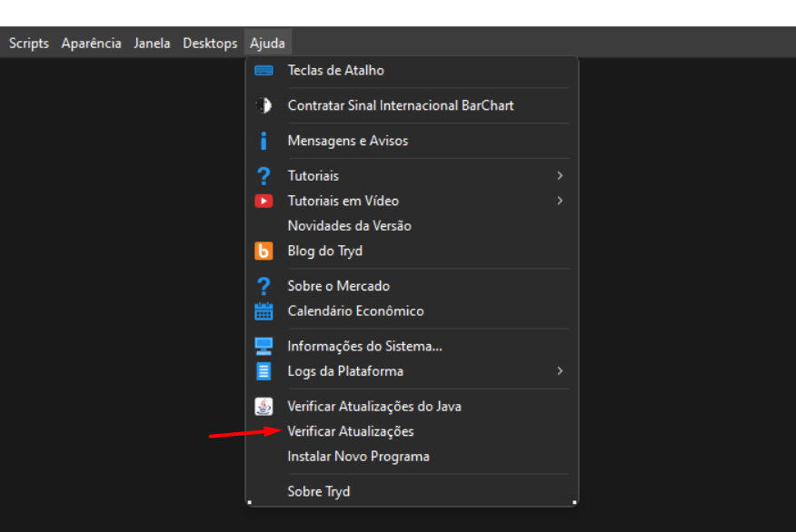Image resolution: width=796 pixels, height=532 pixels.
Task: Click the blue info icon for Mensagens e Avisos
Action: click(264, 141)
